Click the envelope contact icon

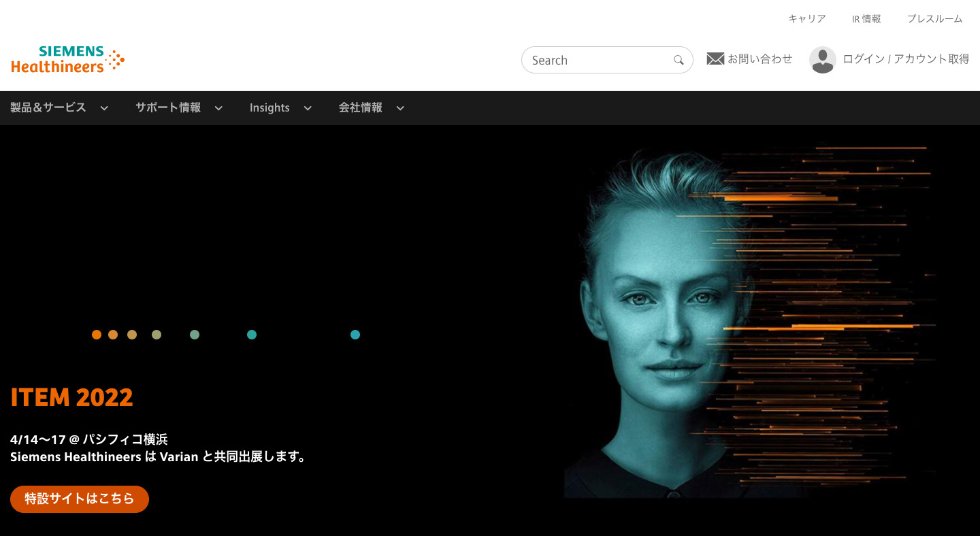715,59
